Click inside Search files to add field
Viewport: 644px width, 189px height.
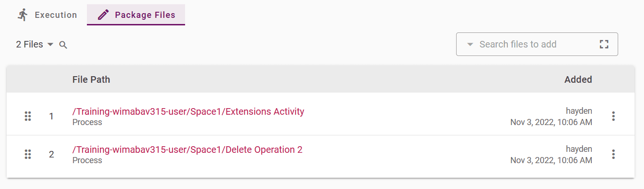(x=537, y=44)
